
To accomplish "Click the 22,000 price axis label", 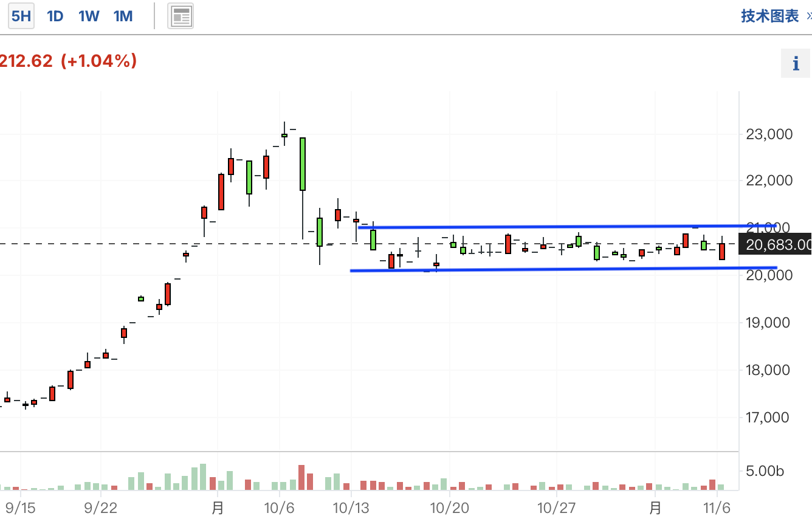I will pyautogui.click(x=769, y=181).
